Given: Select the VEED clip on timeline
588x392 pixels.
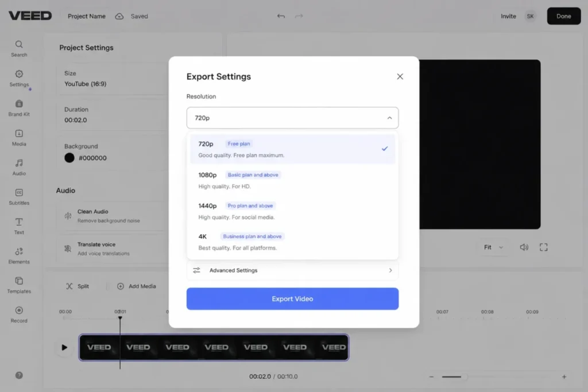Looking at the screenshot, I should click(214, 347).
